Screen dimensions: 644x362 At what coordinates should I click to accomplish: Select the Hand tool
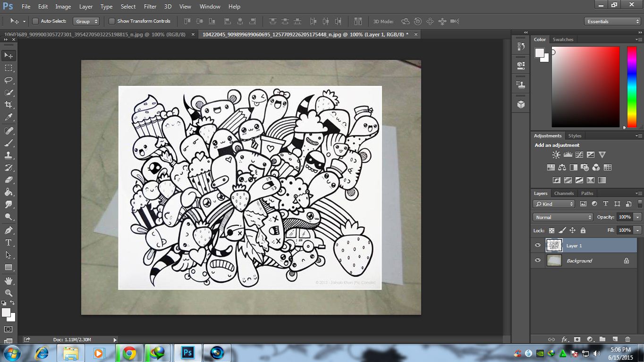8,281
